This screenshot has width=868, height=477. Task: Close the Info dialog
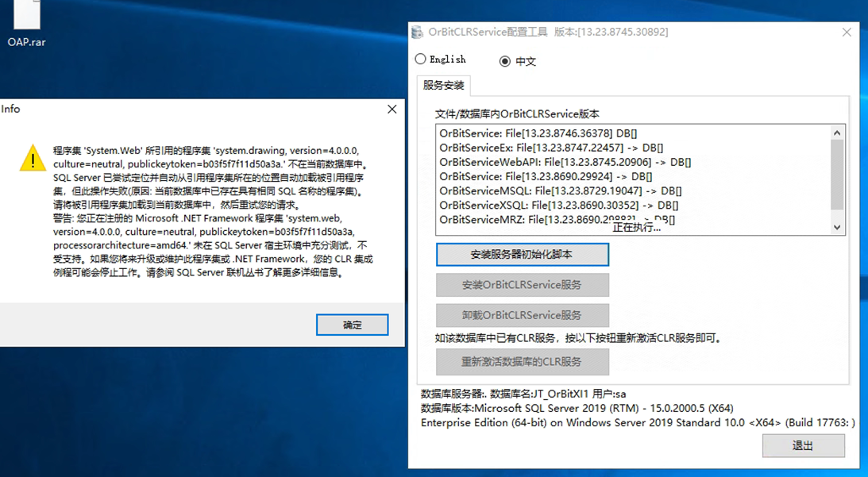point(392,109)
